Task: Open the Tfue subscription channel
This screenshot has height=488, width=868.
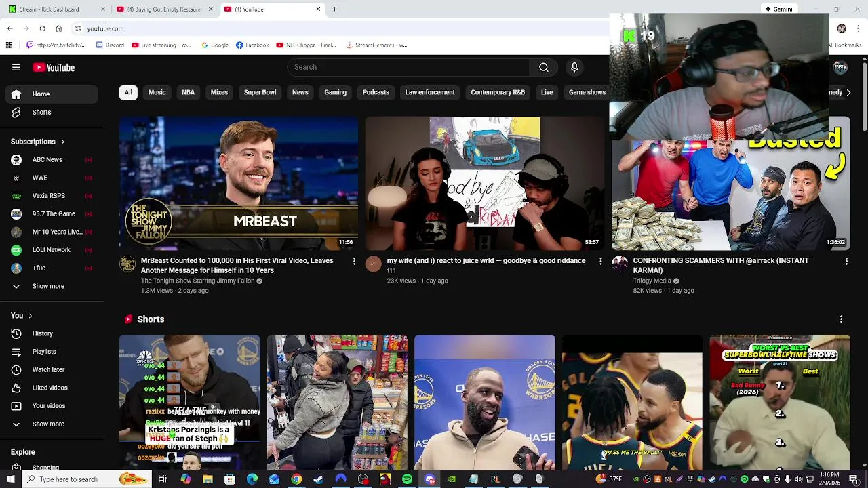Action: click(x=52, y=268)
